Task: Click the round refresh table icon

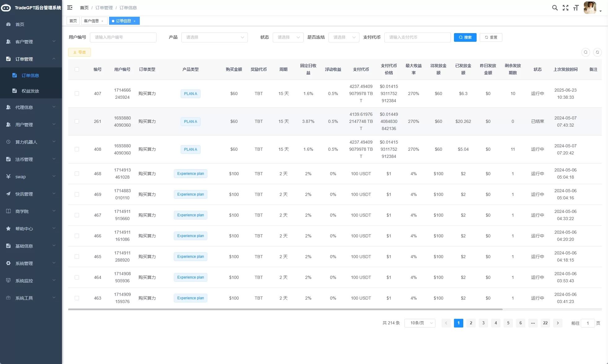Action: click(597, 52)
